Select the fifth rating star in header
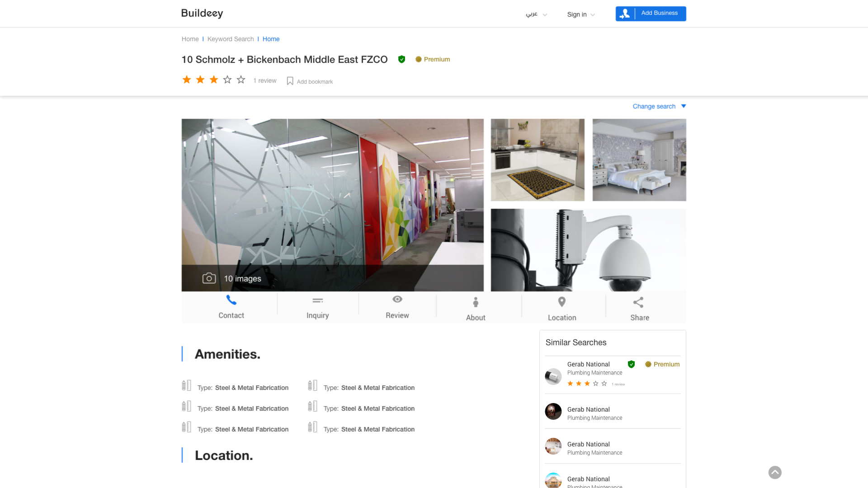This screenshot has height=488, width=868. click(241, 80)
